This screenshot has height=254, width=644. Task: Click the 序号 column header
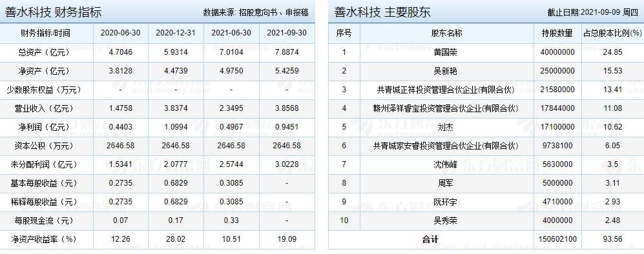344,33
